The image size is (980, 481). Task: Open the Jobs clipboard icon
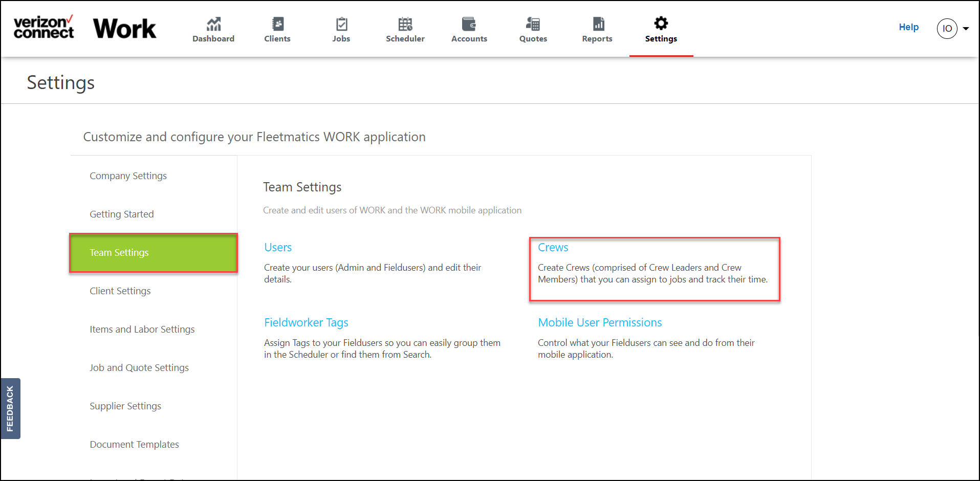[341, 24]
